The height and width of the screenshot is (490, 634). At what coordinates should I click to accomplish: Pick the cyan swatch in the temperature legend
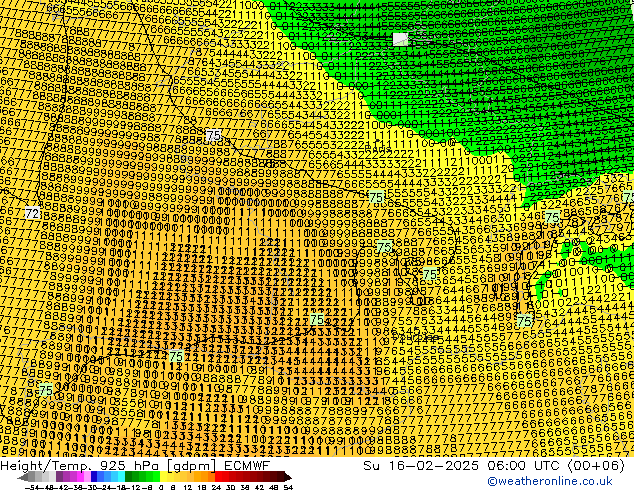[121, 477]
